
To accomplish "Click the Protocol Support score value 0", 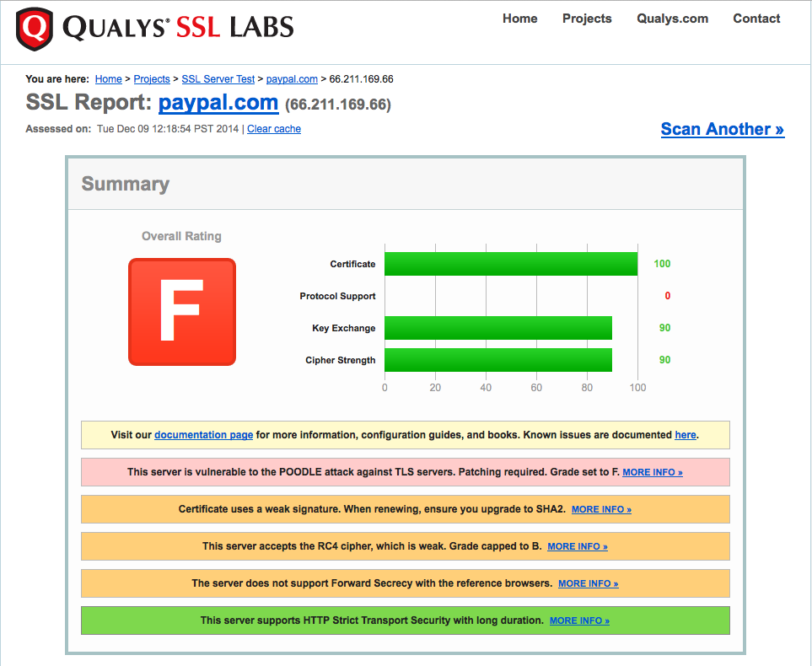I will coord(668,296).
